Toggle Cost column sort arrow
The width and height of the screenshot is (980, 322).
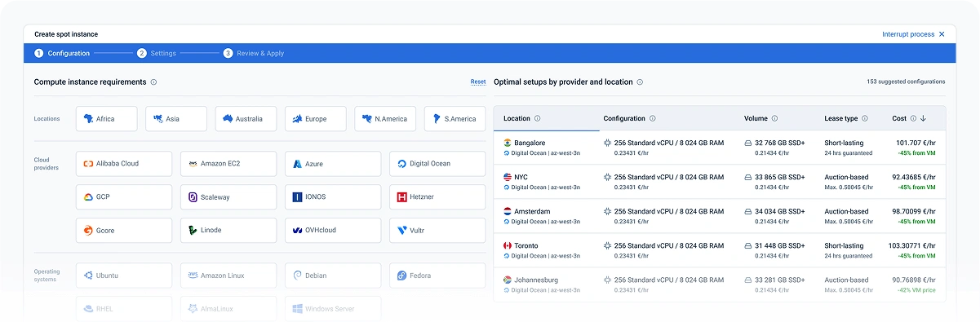click(x=923, y=119)
